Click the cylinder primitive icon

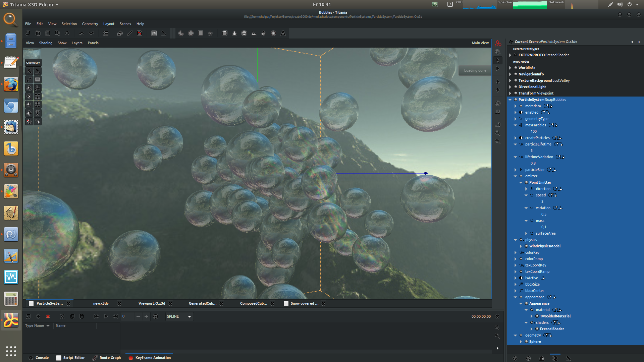tap(244, 34)
